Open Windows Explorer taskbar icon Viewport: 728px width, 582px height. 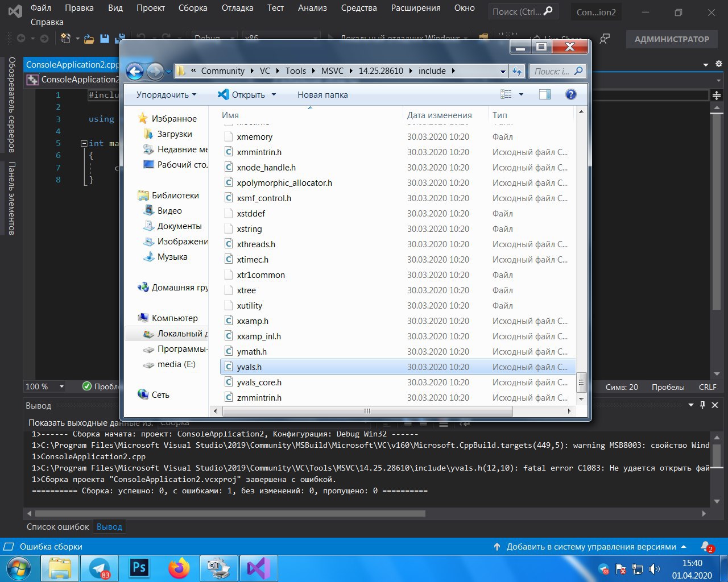(x=59, y=568)
